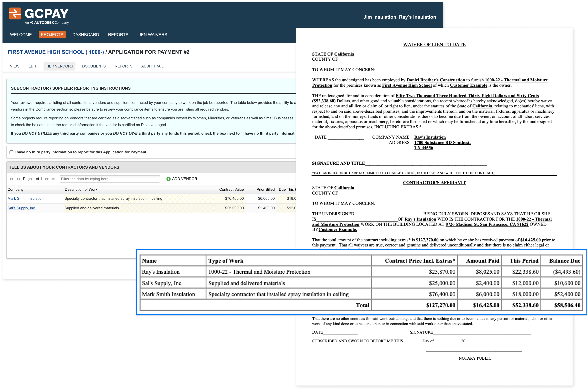Click the vendor filter text field
This screenshot has width=588, height=390.
[110, 179]
